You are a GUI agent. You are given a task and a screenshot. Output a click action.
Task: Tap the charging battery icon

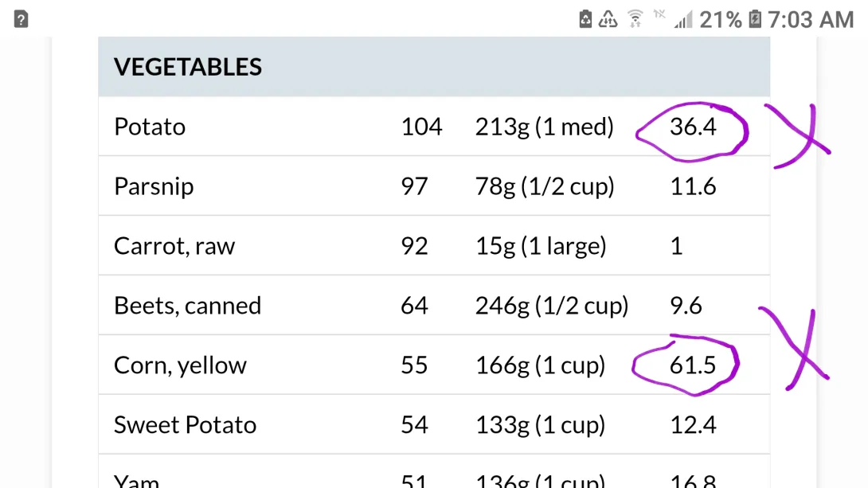pyautogui.click(x=755, y=20)
